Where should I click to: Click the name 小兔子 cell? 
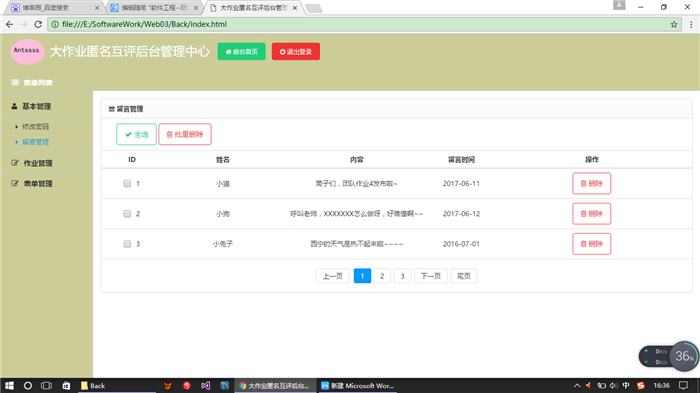tap(223, 244)
